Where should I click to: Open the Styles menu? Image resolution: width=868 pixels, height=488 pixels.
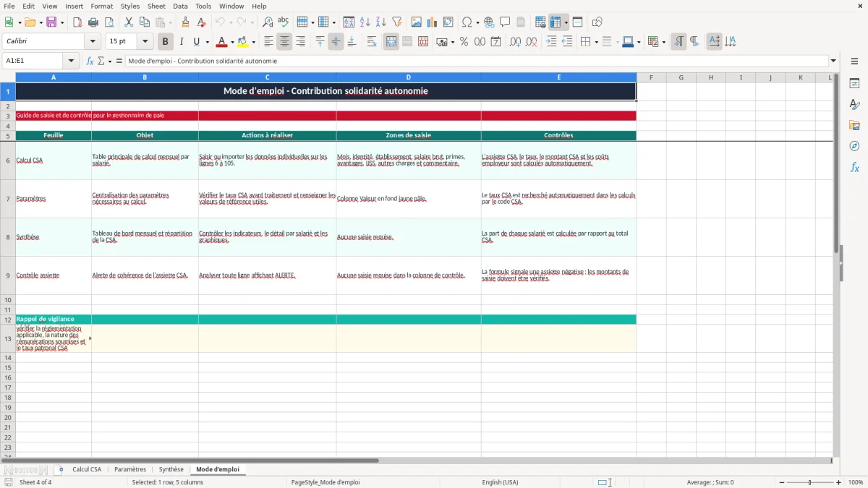coord(130,6)
